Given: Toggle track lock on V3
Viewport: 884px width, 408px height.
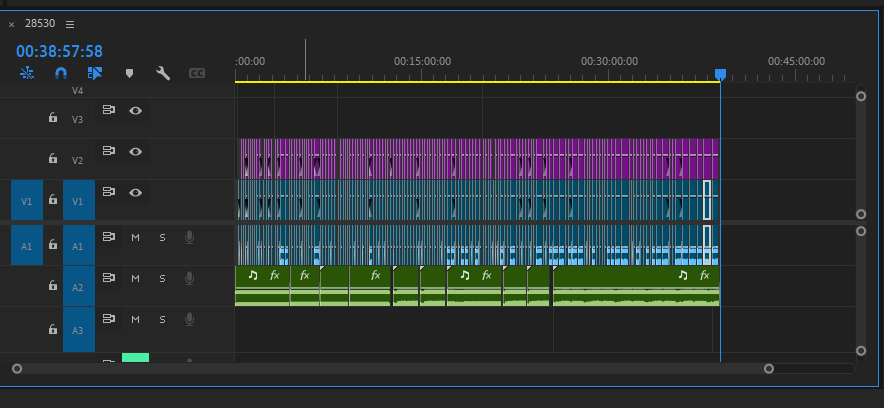Looking at the screenshot, I should (x=52, y=117).
